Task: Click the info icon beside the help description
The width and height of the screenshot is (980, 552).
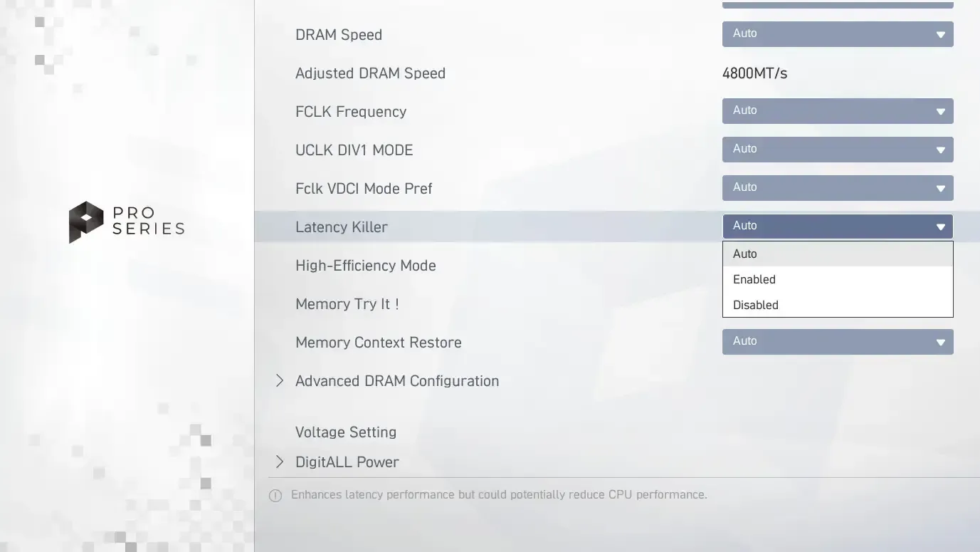Action: pyautogui.click(x=275, y=495)
